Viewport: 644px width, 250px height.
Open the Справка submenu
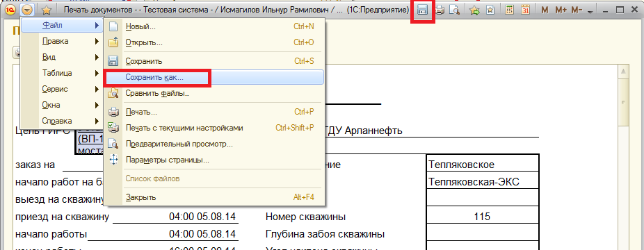click(61, 121)
